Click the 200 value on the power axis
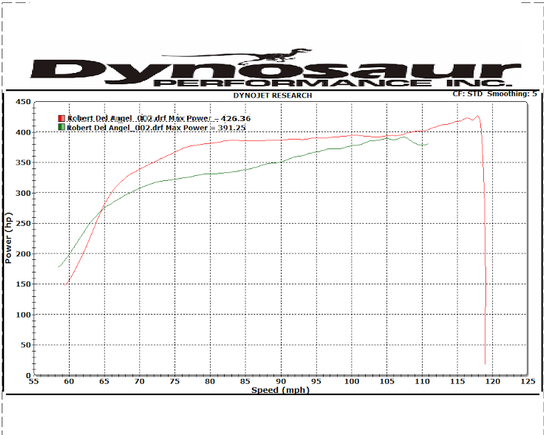Image resolution: width=544 pixels, height=435 pixels. [23, 254]
